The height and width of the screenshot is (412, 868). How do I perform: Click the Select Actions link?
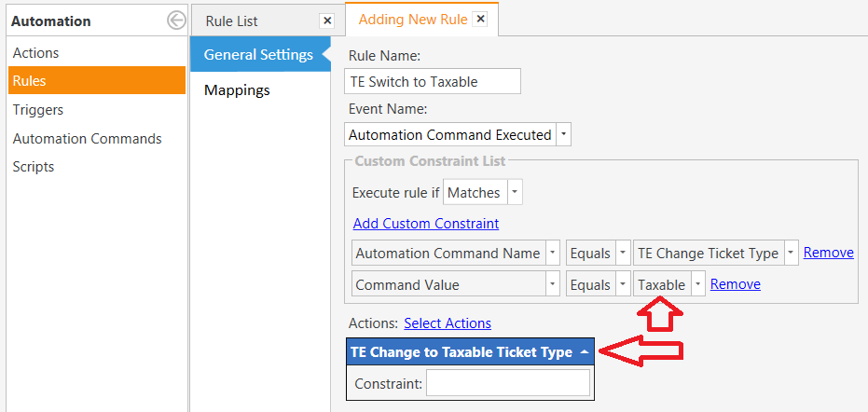click(448, 323)
